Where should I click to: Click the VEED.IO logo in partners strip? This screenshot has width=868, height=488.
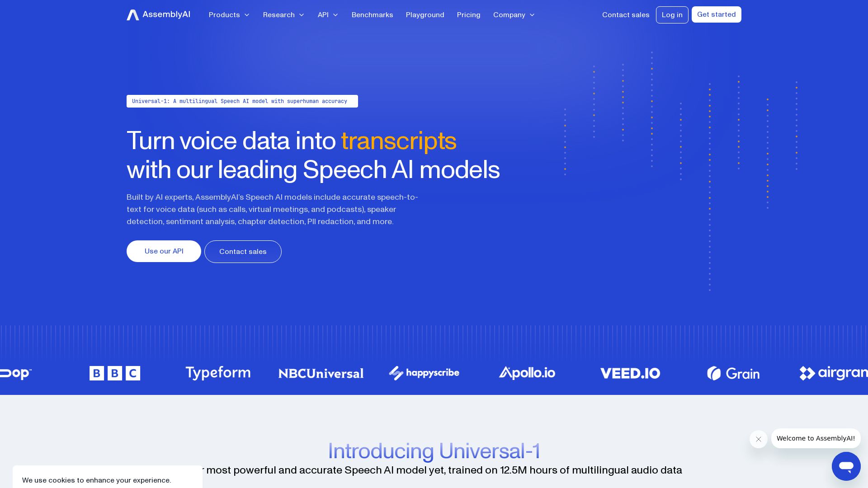click(630, 372)
